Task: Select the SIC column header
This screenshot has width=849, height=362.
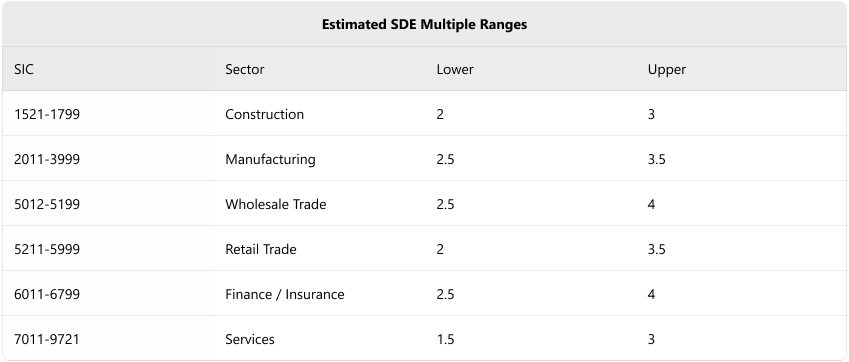Action: [23, 69]
